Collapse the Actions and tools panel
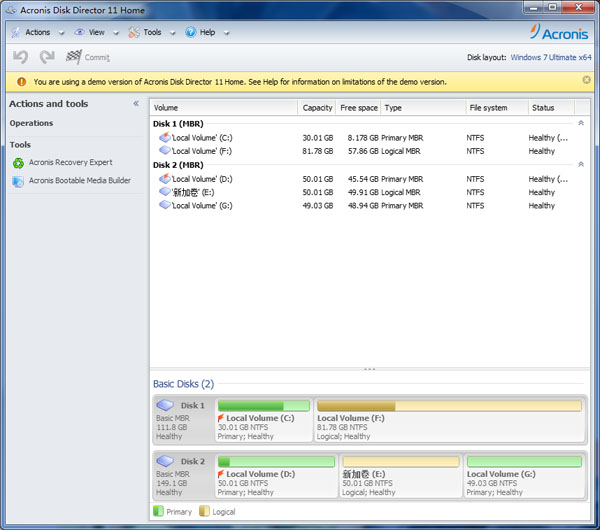 pos(136,103)
